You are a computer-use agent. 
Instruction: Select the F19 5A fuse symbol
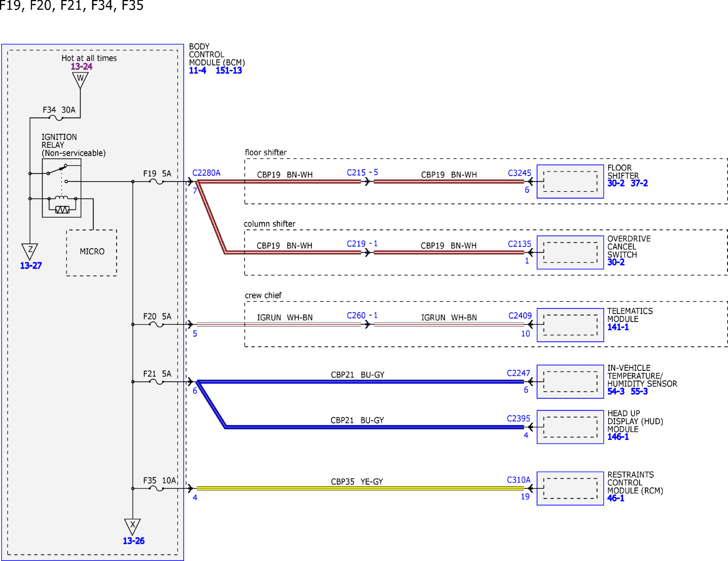pyautogui.click(x=157, y=182)
